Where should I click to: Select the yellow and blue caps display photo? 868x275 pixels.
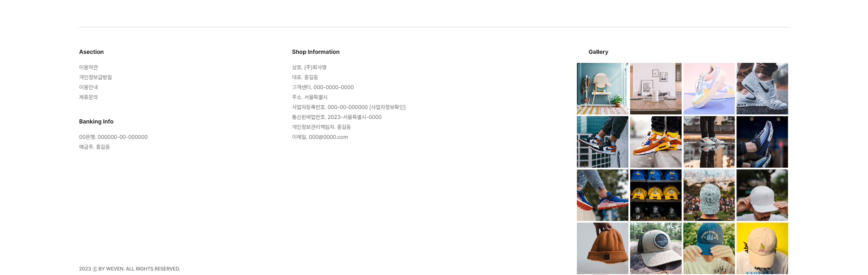656,195
